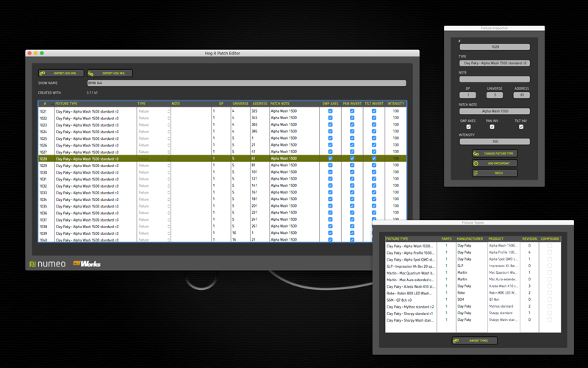The image size is (588, 368).
Task: Select GLP - Impression X4 Bar 20 type
Action: pos(473,266)
